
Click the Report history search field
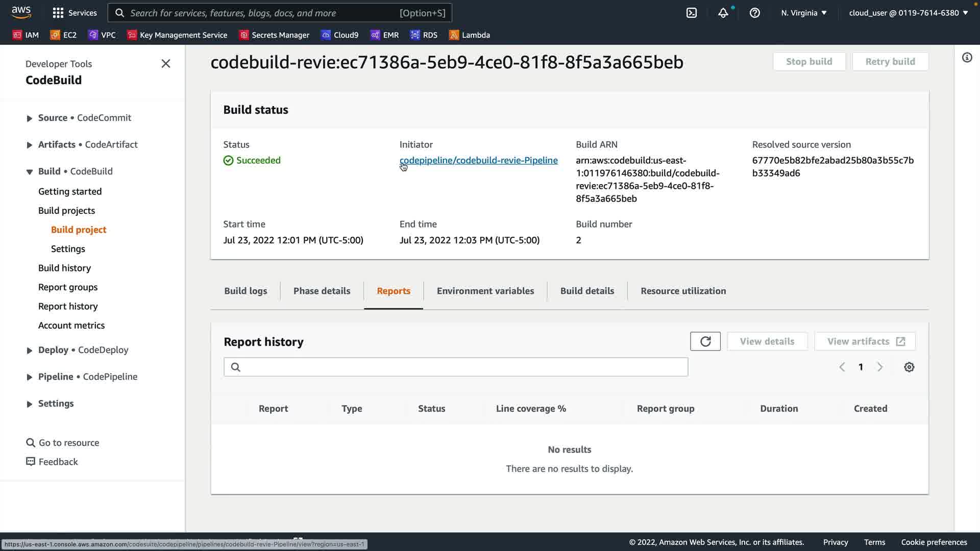pyautogui.click(x=455, y=367)
